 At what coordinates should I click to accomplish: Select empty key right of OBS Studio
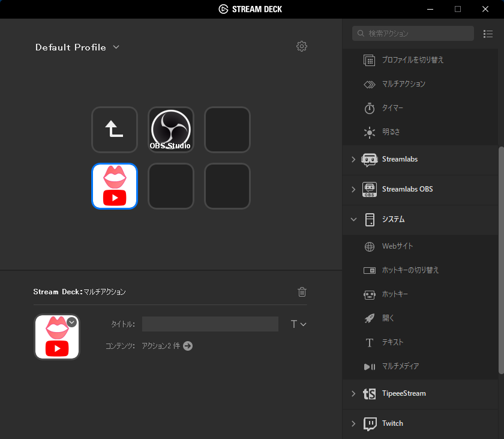[x=227, y=130]
